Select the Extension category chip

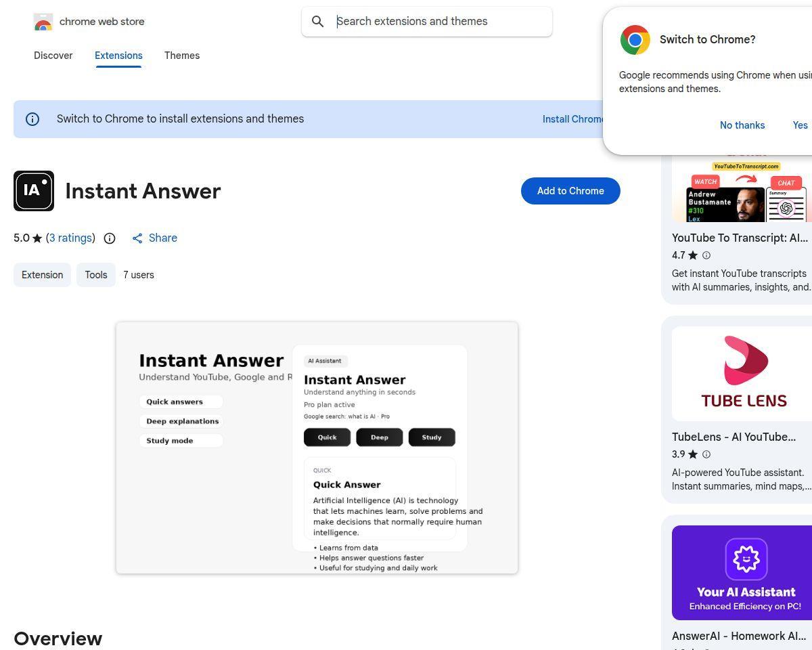tap(42, 275)
